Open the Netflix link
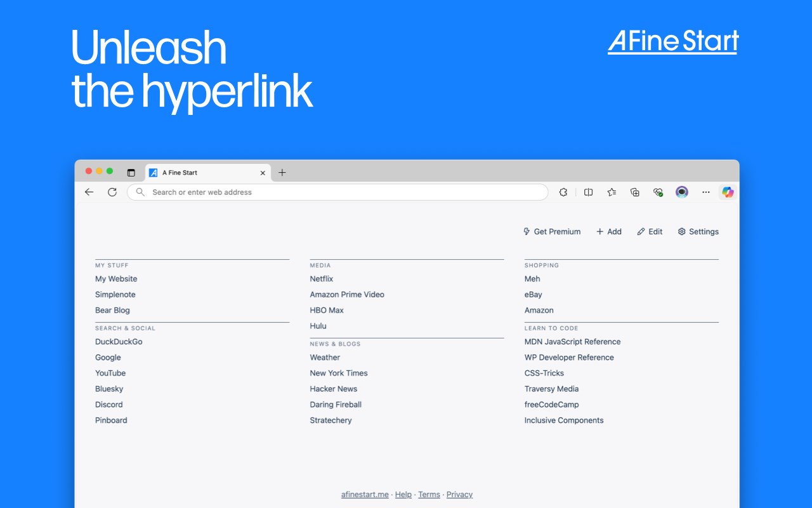This screenshot has width=812, height=508. coord(322,279)
